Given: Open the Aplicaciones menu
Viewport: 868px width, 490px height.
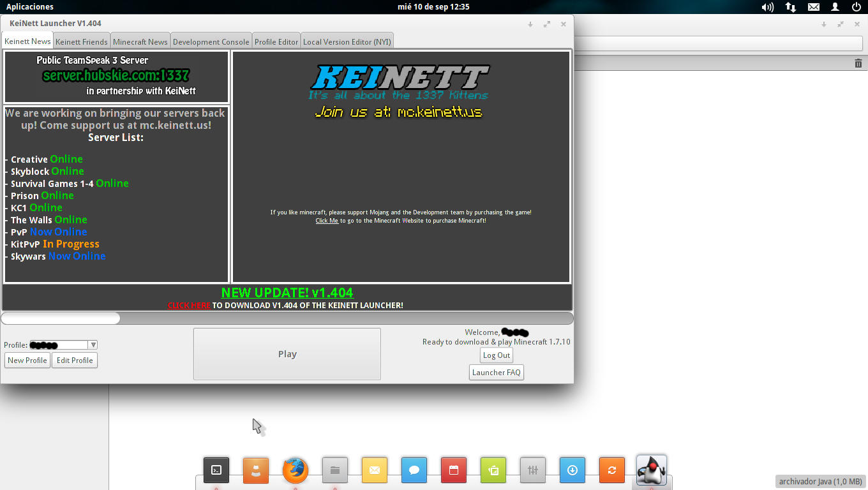Looking at the screenshot, I should tap(30, 7).
